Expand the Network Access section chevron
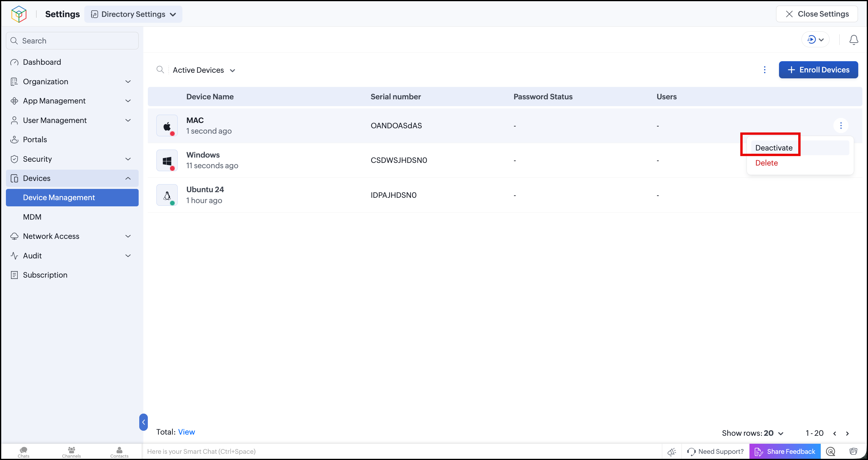Screen dimensions: 868x460 coord(128,236)
